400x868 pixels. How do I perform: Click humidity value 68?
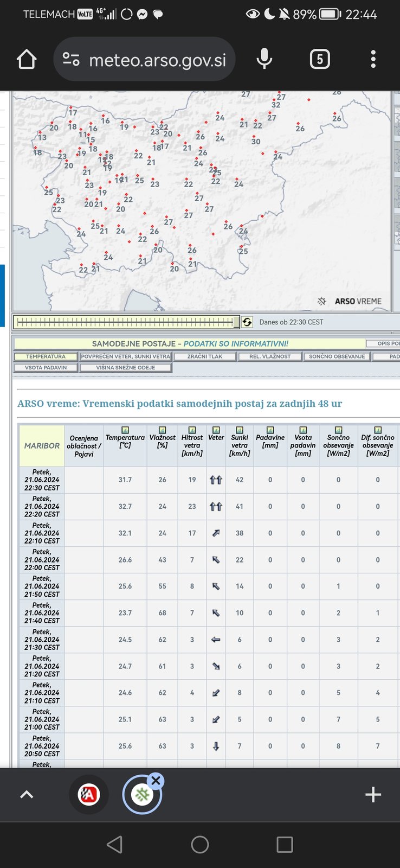(162, 613)
